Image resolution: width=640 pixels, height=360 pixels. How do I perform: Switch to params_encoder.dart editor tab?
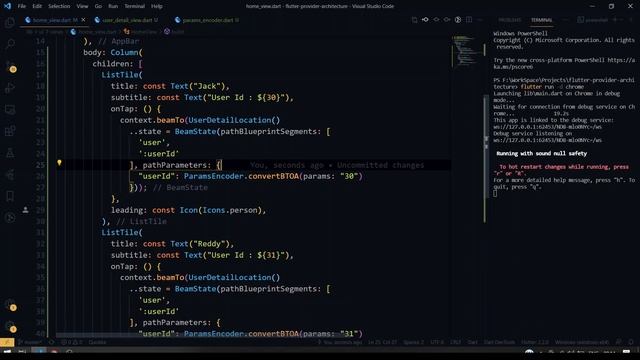coord(208,20)
